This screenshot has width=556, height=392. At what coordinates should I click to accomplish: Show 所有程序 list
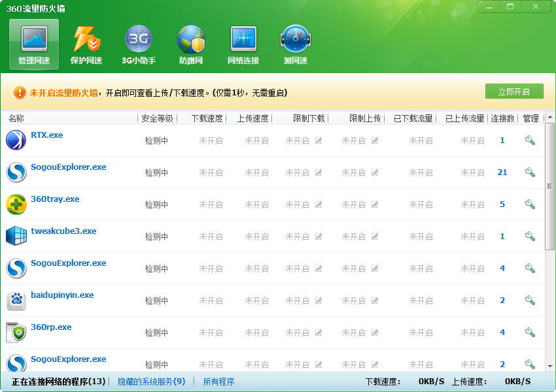pos(218,382)
